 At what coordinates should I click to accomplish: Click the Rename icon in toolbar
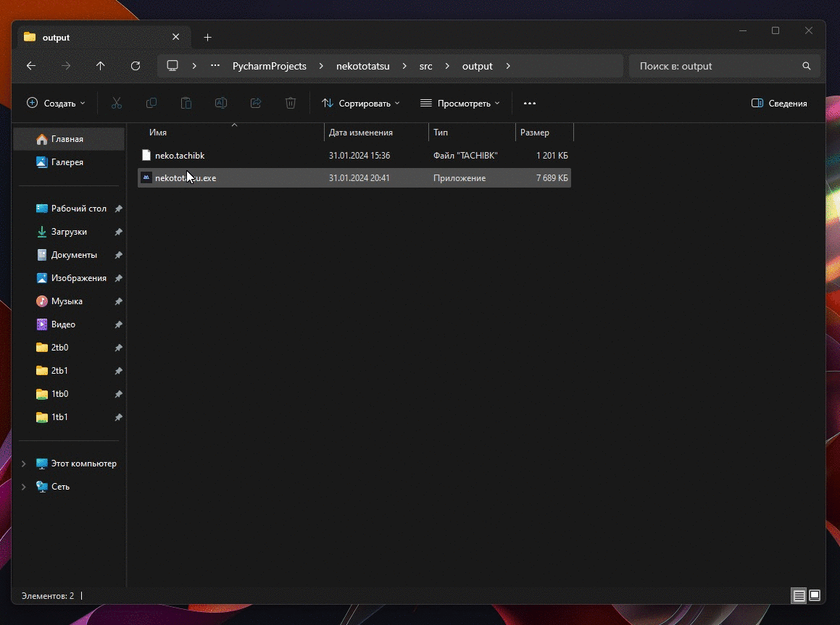221,104
